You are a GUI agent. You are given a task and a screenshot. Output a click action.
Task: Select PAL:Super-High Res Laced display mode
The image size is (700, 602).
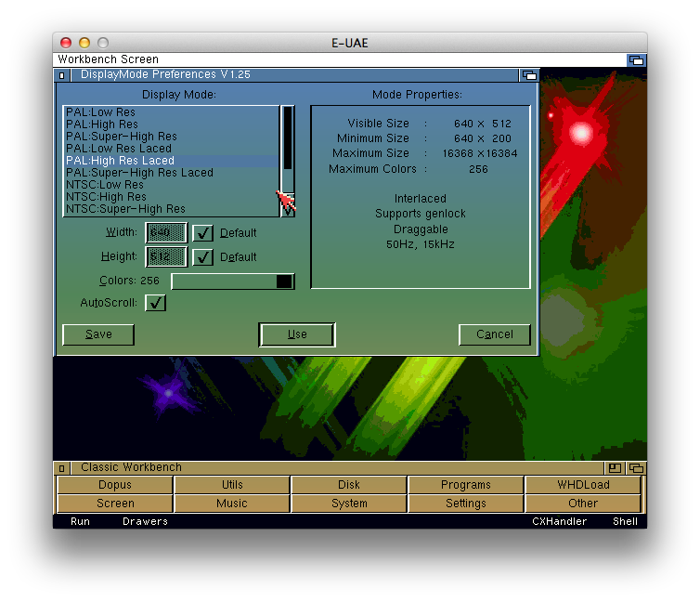tap(172, 173)
